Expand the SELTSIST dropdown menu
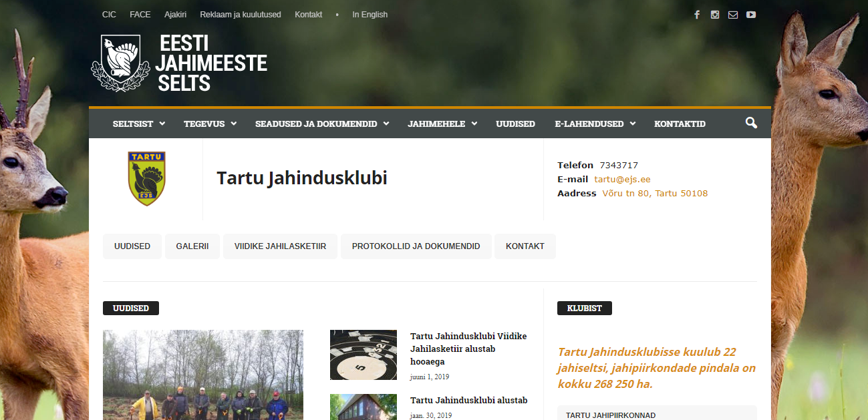This screenshot has width=868, height=420. 138,124
